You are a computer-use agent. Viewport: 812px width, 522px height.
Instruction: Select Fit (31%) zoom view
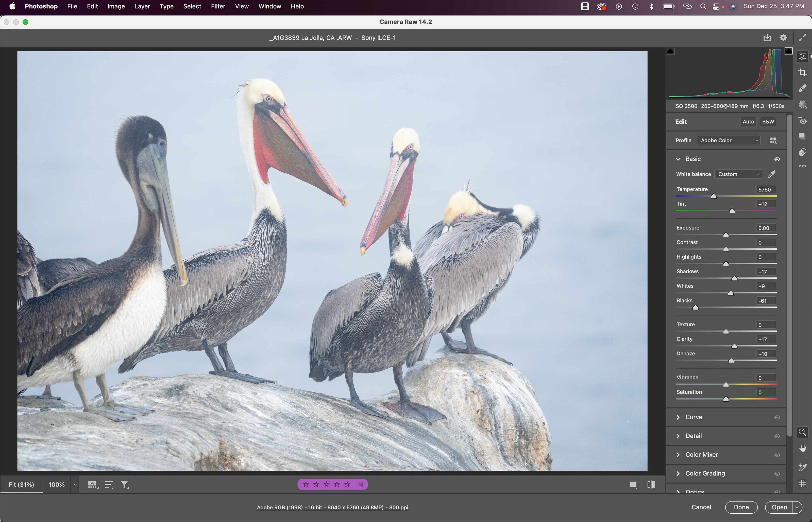tap(21, 485)
